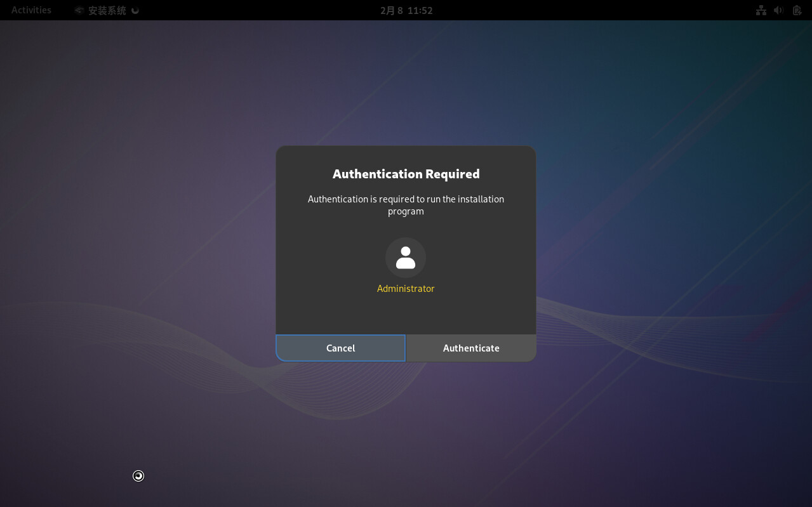Click the busy spinner on the desktop
Image resolution: width=812 pixels, height=507 pixels.
138,476
